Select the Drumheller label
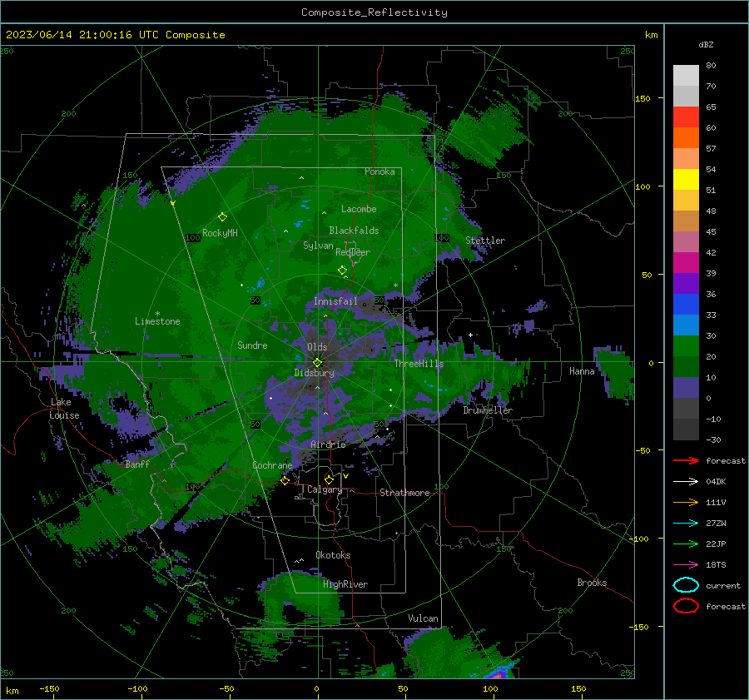The height and width of the screenshot is (700, 749). 488,410
